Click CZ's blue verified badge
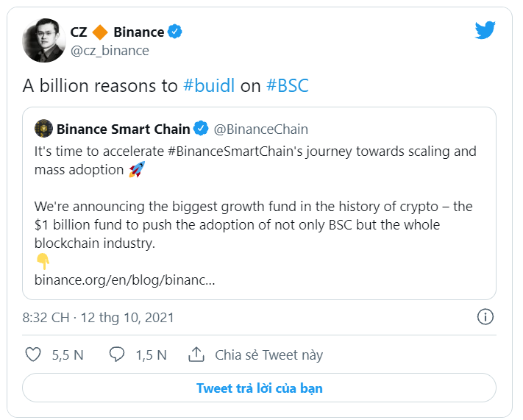 [176, 32]
